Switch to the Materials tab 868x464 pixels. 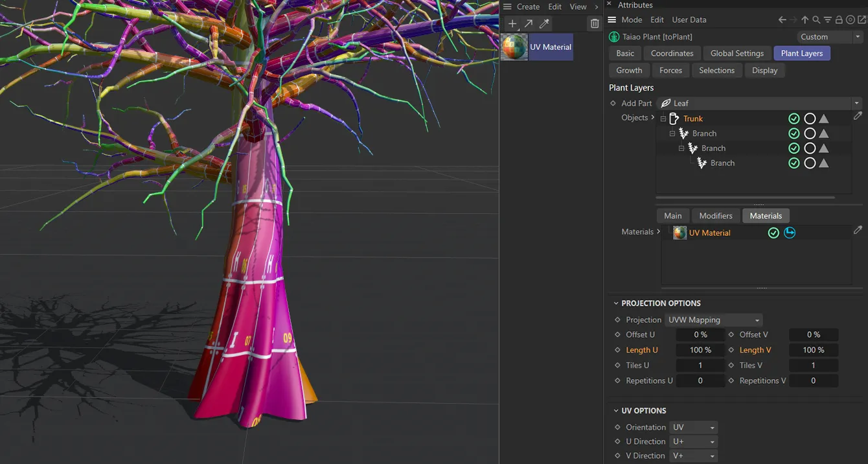766,215
